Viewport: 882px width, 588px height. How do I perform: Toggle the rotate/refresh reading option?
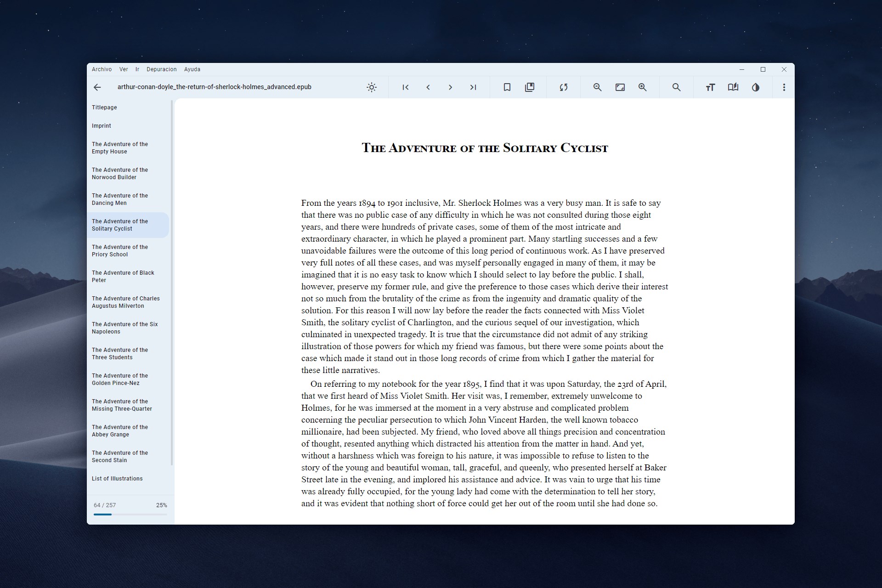564,87
